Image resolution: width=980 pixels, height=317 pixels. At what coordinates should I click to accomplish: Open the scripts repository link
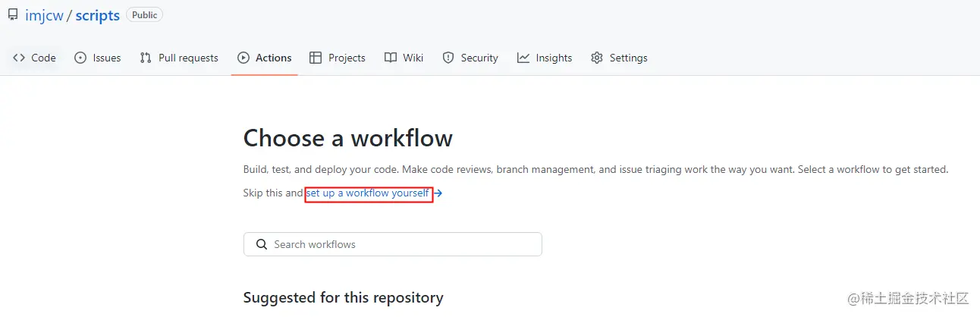point(97,16)
